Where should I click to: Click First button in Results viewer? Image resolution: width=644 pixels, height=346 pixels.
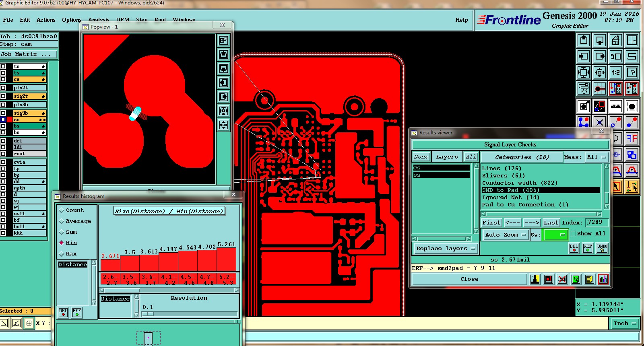coord(491,222)
